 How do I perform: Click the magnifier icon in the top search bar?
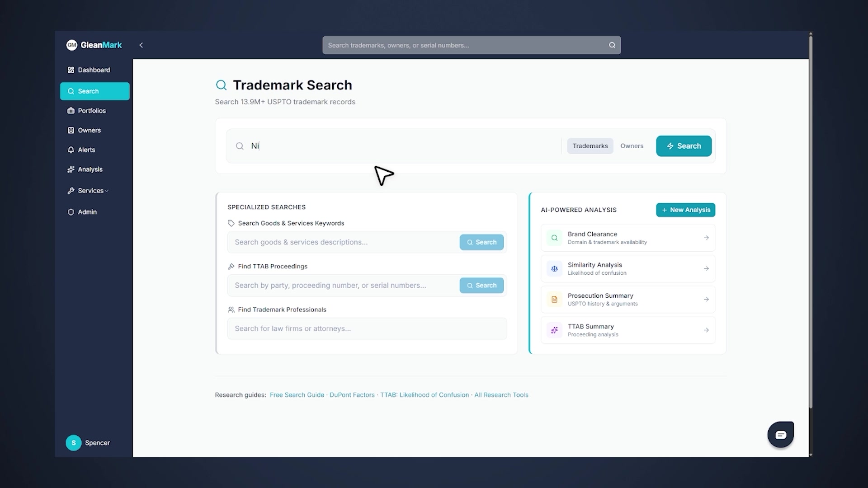tap(611, 45)
